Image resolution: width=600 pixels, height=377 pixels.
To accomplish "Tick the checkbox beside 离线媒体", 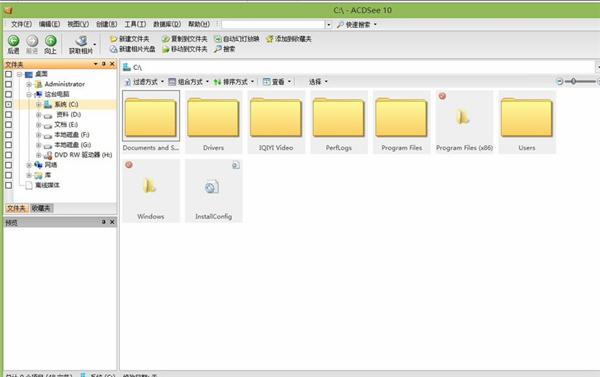I will (8, 185).
